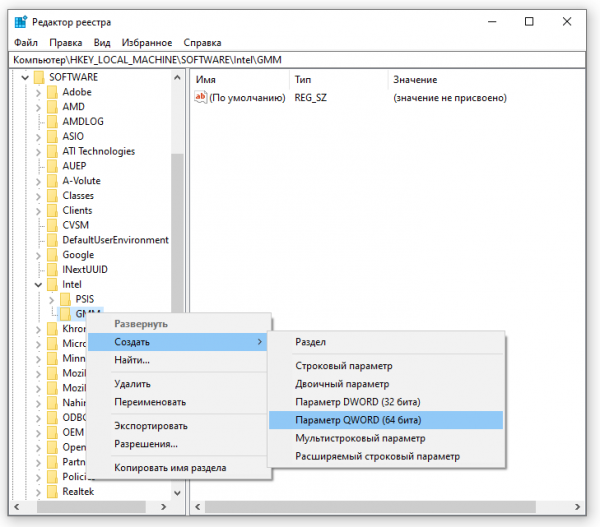Choose Переименовать in the context menu

tap(178, 402)
